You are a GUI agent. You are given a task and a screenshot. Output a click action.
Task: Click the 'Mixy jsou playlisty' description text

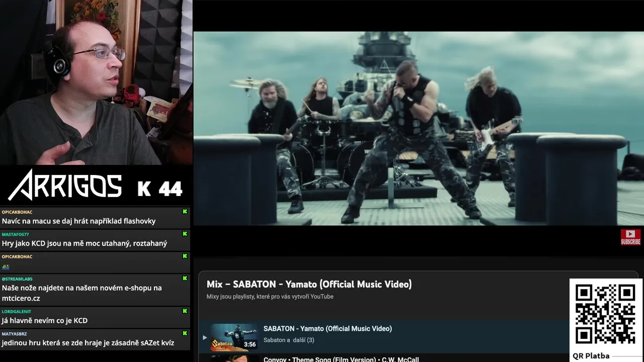click(x=270, y=297)
